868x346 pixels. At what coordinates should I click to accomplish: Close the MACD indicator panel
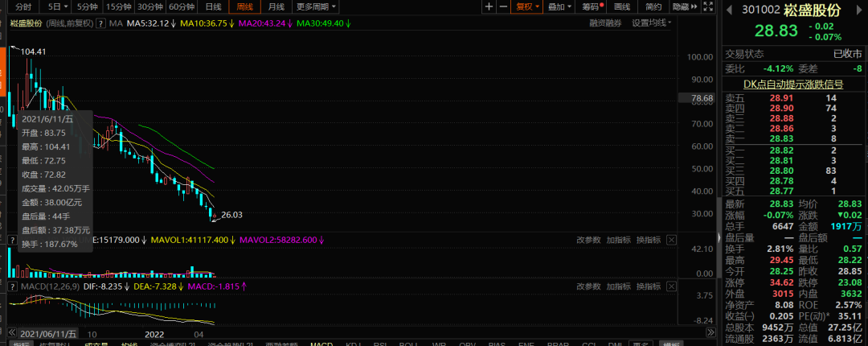(x=672, y=286)
